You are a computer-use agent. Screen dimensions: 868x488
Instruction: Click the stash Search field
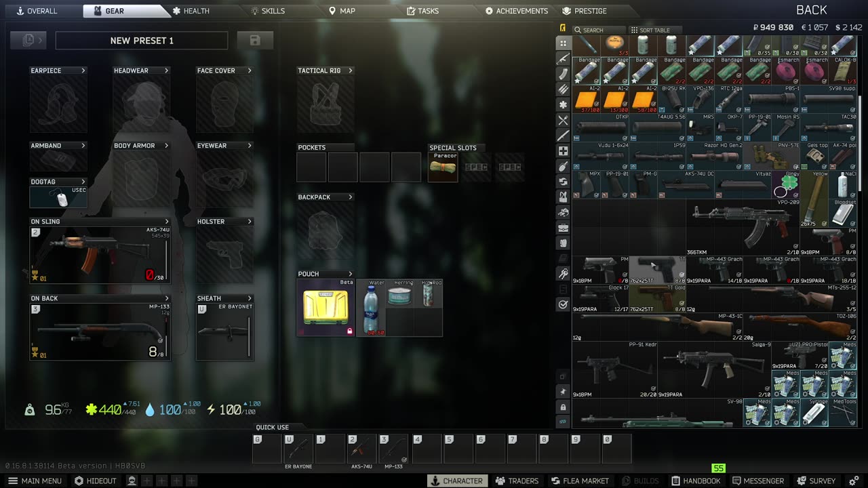[x=599, y=30]
